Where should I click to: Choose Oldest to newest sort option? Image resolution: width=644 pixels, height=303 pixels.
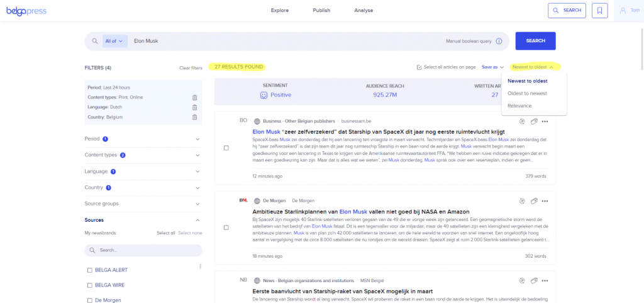(528, 93)
